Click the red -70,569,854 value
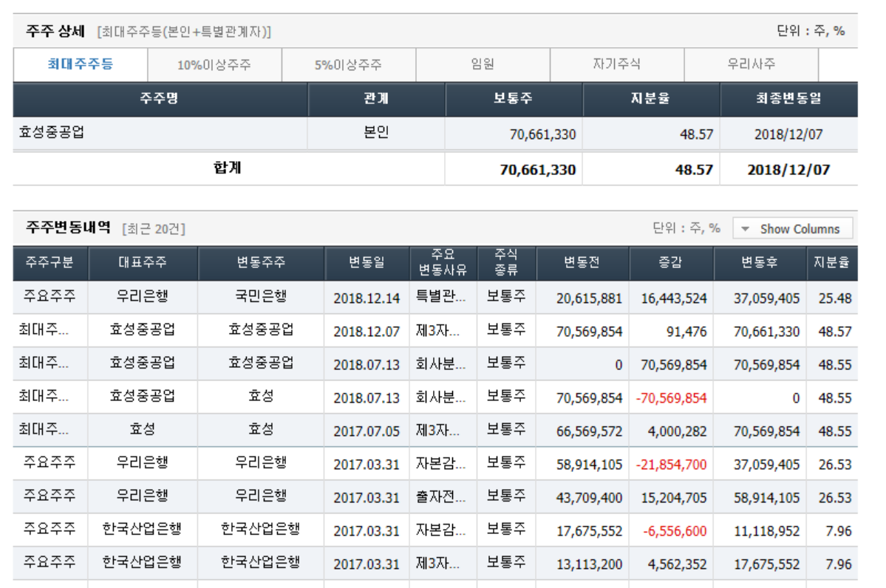Screen dimensions: 886x588 pos(671,398)
